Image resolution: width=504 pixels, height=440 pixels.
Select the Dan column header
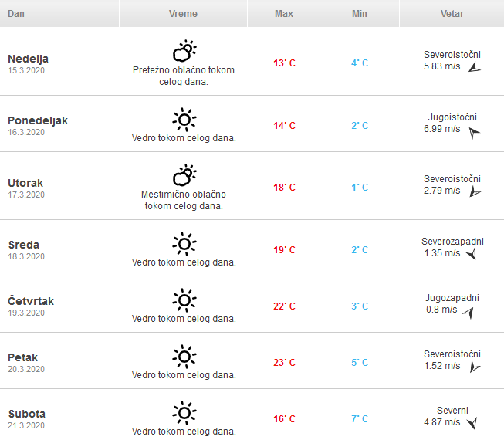16,14
